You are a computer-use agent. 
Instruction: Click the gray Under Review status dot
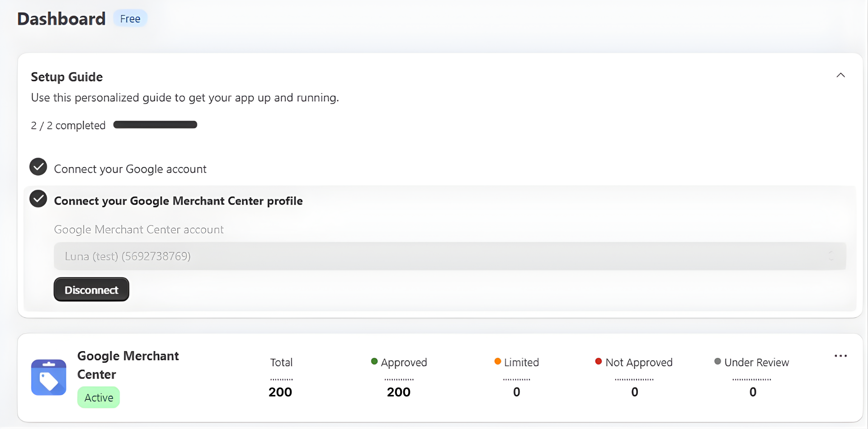pos(717,361)
